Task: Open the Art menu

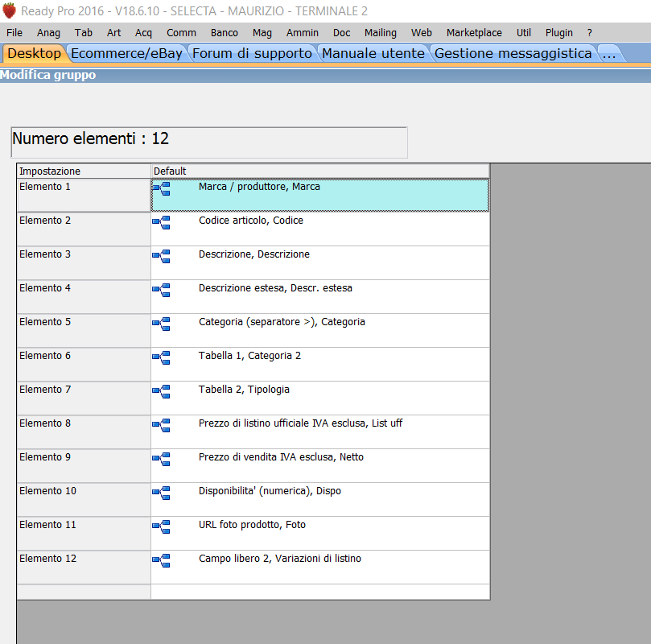Action: coord(113,33)
